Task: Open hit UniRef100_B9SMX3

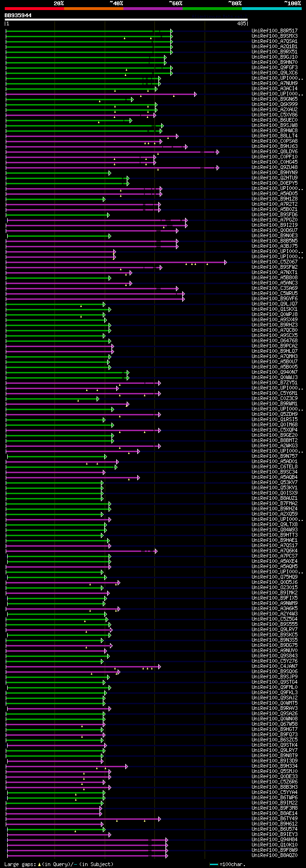Action: tap(274, 36)
